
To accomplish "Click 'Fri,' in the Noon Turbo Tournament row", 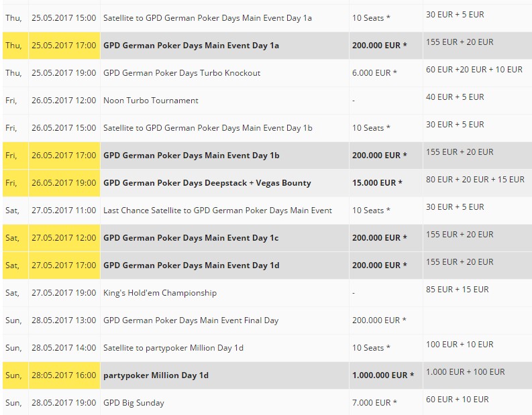I will pos(11,101).
